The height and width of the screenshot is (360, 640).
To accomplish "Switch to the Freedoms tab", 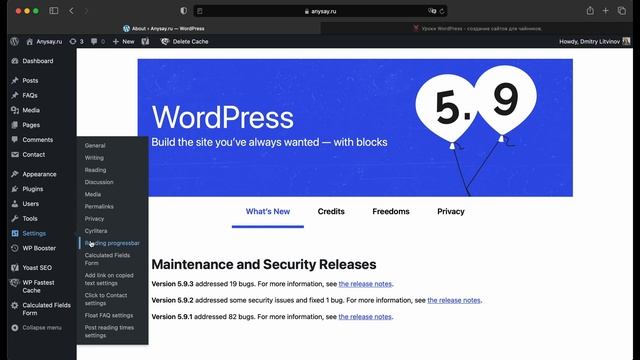I will click(x=391, y=211).
